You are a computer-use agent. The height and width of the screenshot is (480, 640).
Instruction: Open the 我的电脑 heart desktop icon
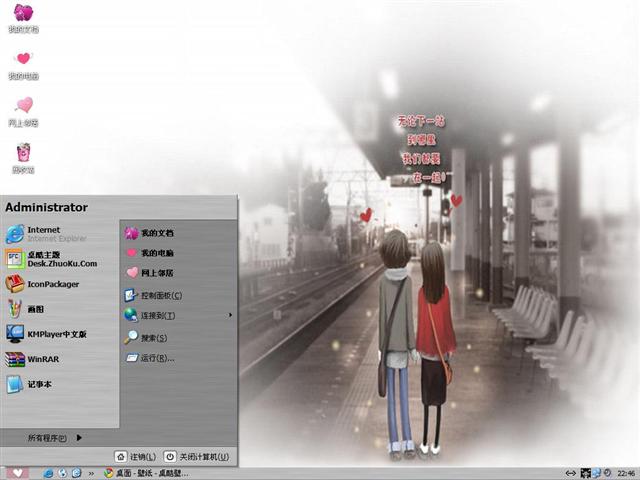point(23,64)
